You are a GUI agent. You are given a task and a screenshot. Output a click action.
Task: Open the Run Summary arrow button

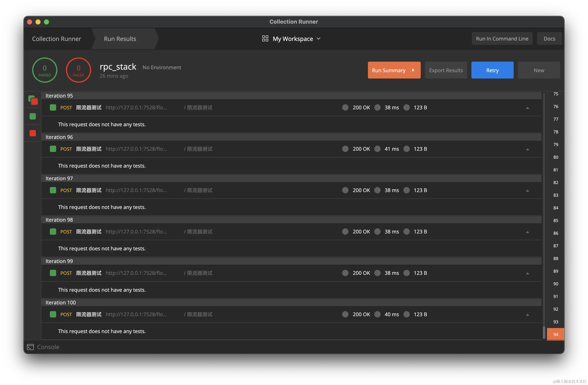(394, 70)
